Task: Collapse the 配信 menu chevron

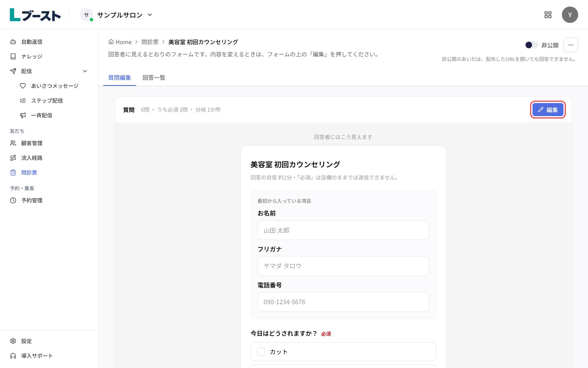Action: point(85,71)
